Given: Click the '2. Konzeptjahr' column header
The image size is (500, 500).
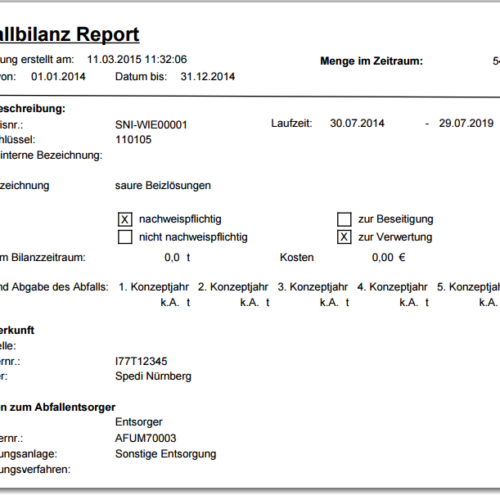Looking at the screenshot, I should [233, 287].
